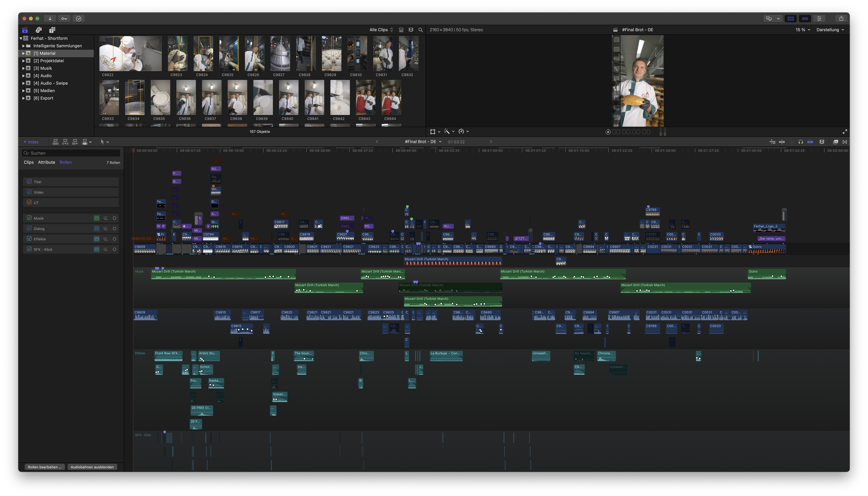Expand the [2] Projektdatei event

(23, 61)
